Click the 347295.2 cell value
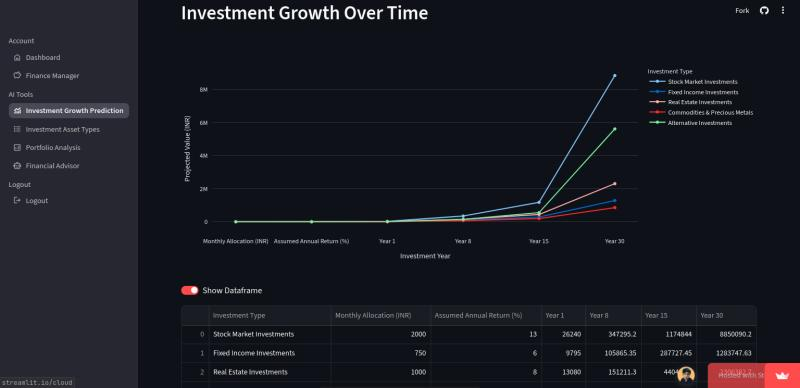This screenshot has width=800, height=388. click(x=613, y=334)
